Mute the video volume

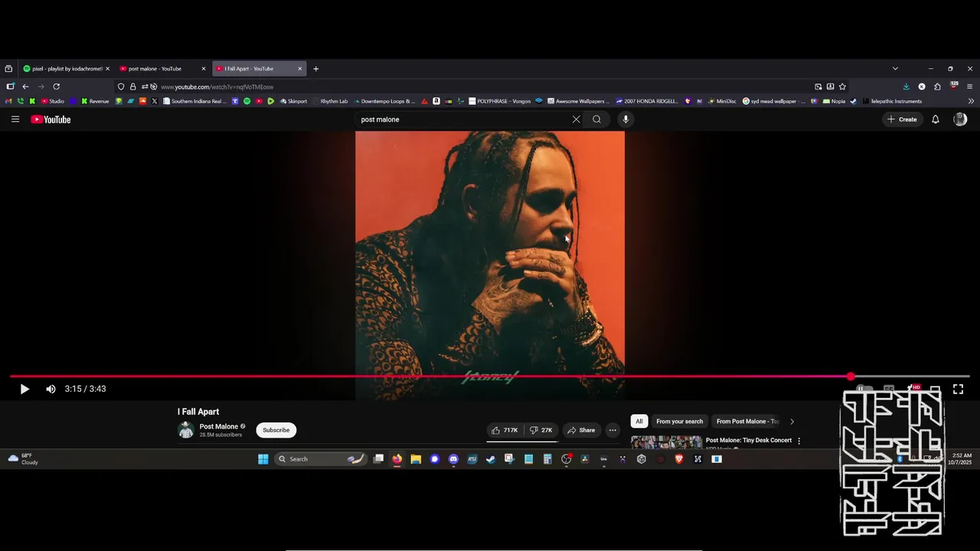pyautogui.click(x=51, y=389)
